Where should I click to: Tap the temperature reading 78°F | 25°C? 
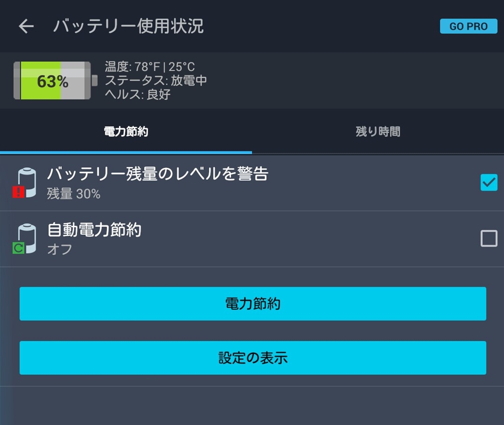(x=150, y=67)
